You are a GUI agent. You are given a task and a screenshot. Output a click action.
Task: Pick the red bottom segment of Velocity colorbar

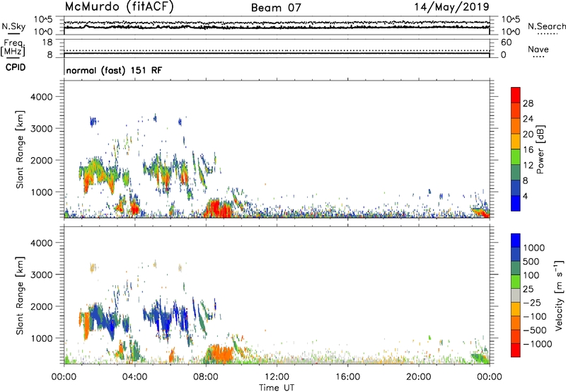point(516,350)
